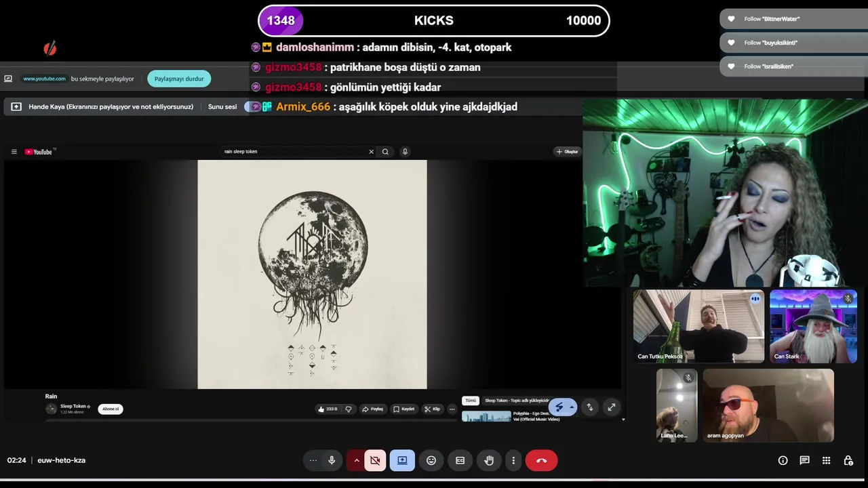Clear the YouTube search with the X
Screen dimensions: 868x488
pos(371,152)
